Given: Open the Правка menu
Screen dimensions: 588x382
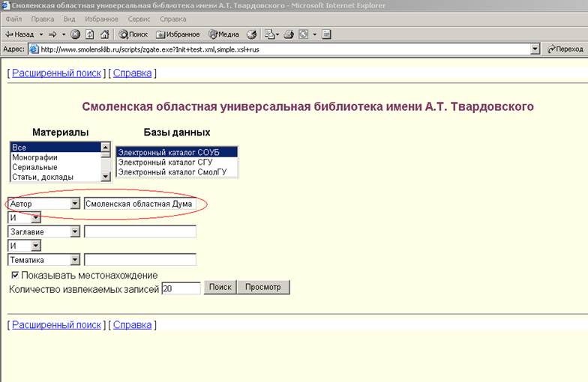Looking at the screenshot, I should (42, 19).
